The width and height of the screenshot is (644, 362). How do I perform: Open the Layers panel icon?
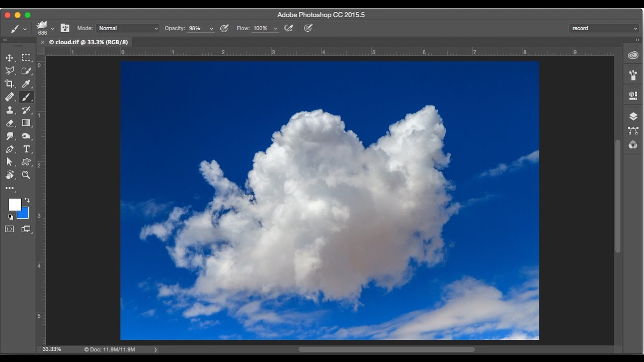pos(633,116)
